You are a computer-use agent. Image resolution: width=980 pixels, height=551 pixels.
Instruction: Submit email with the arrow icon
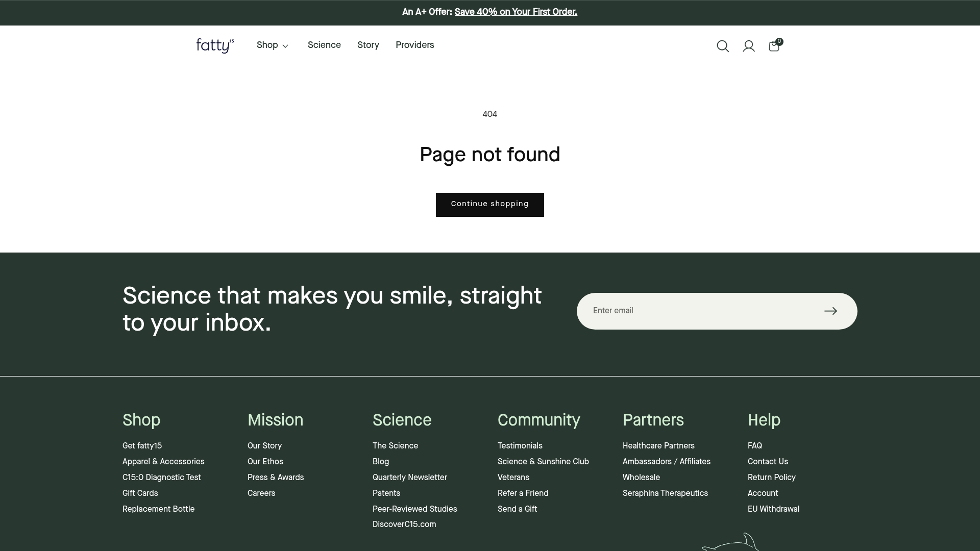pyautogui.click(x=830, y=311)
